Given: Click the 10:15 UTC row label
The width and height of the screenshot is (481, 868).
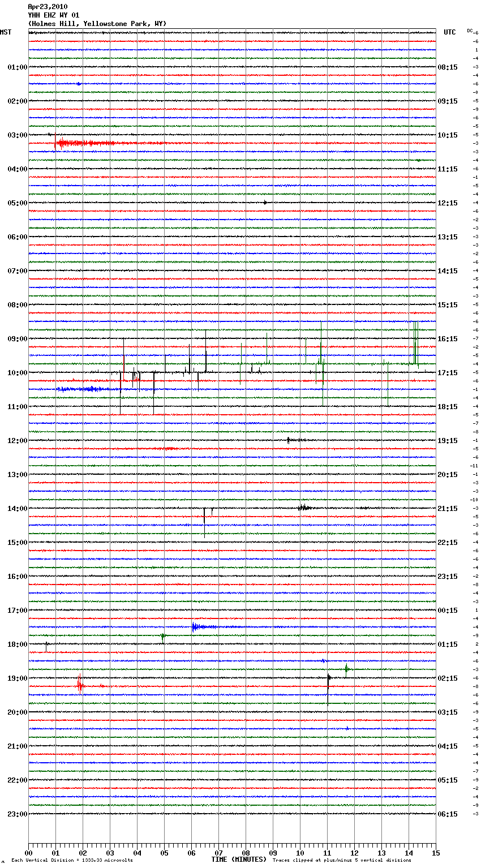Looking at the screenshot, I should tap(448, 135).
